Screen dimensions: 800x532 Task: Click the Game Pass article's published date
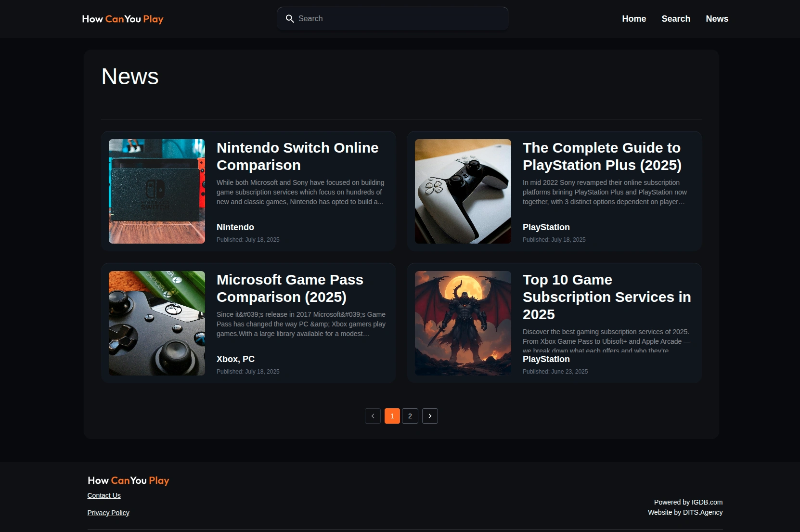click(x=248, y=372)
